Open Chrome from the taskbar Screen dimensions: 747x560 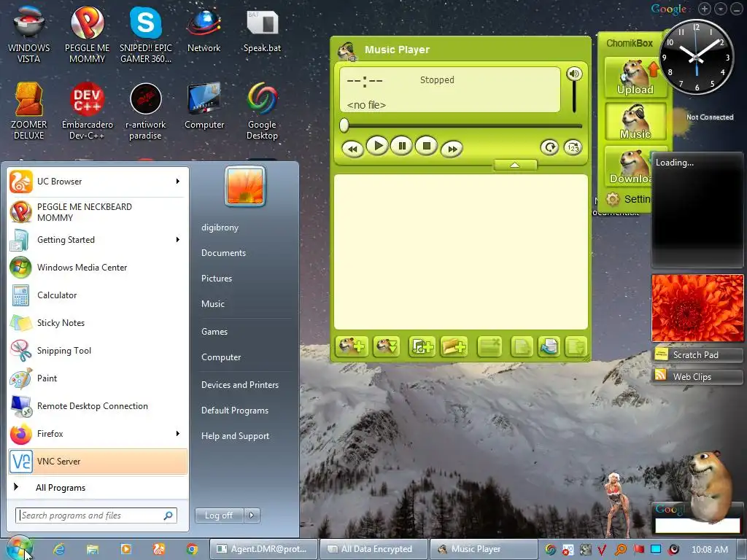192,549
